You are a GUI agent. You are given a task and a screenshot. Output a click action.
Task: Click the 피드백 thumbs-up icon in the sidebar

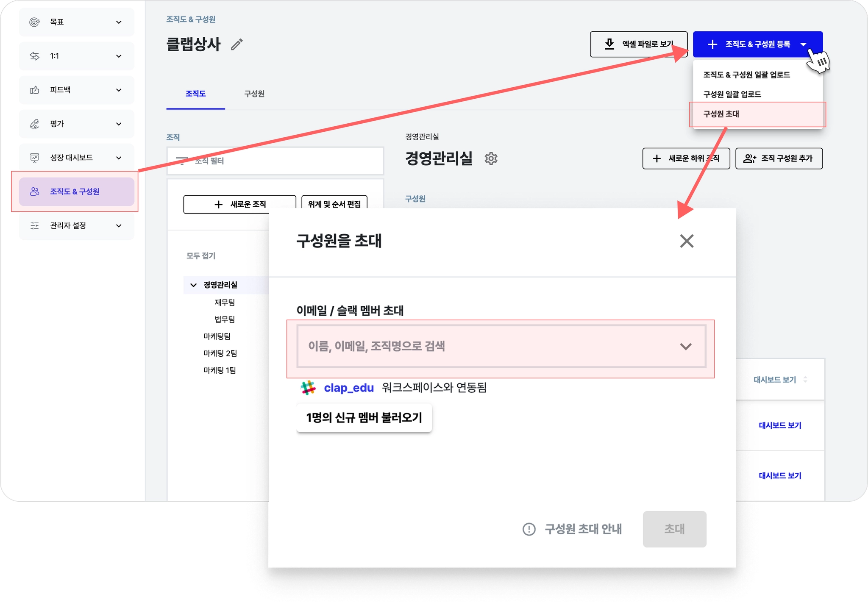[x=35, y=90]
